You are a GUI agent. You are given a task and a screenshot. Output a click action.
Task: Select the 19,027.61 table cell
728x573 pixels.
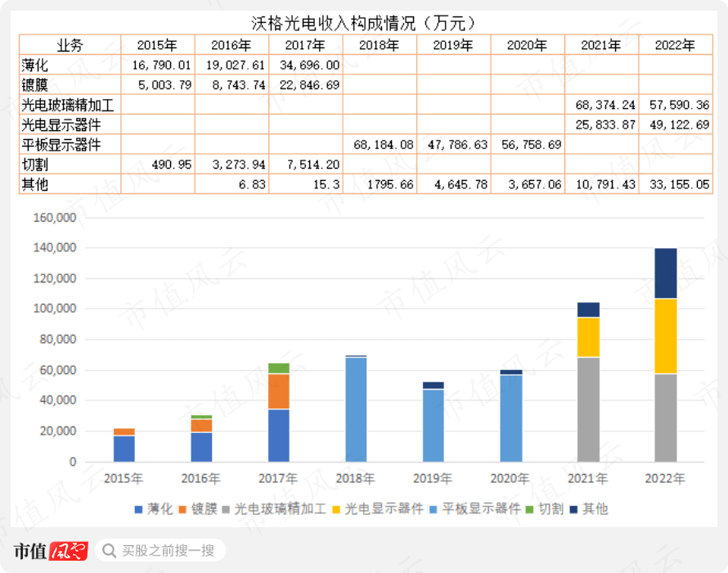[231, 65]
